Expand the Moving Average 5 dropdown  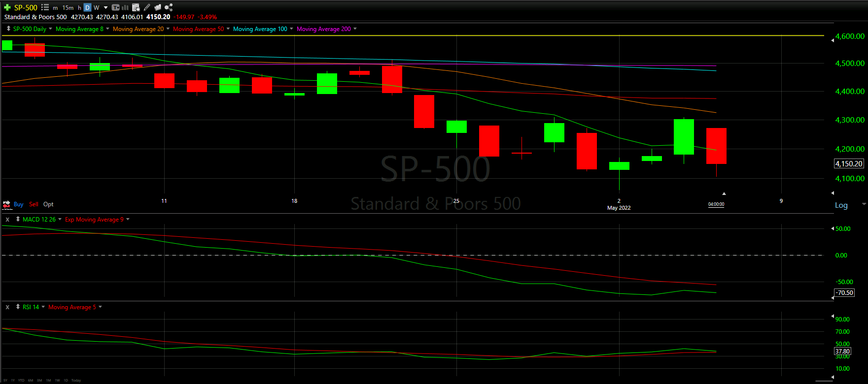101,307
